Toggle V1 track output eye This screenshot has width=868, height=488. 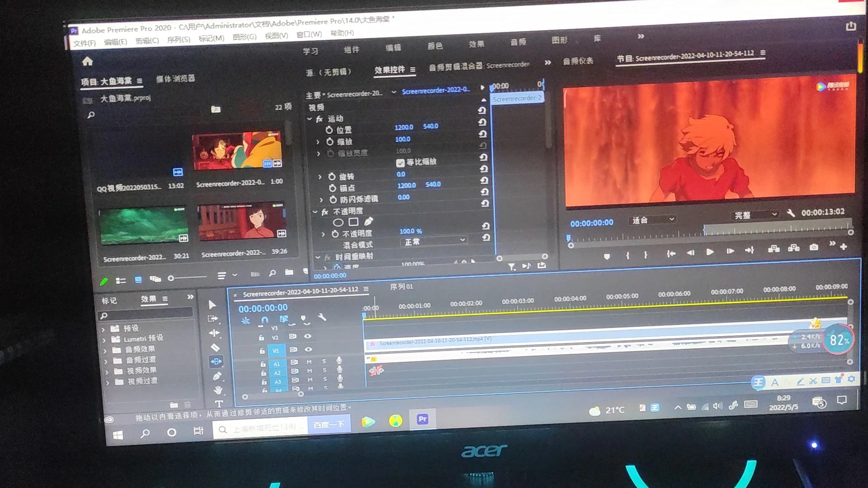(308, 349)
